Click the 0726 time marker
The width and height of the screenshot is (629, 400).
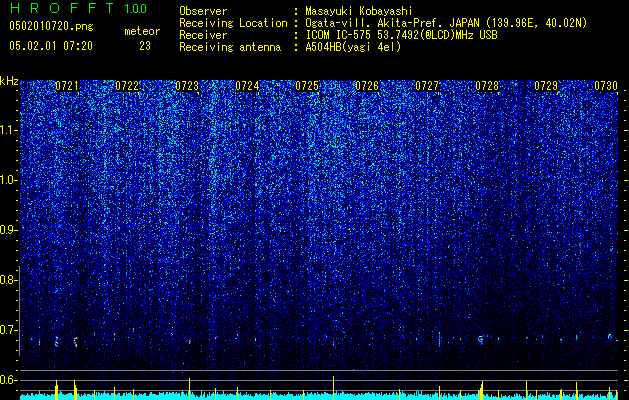(x=367, y=86)
